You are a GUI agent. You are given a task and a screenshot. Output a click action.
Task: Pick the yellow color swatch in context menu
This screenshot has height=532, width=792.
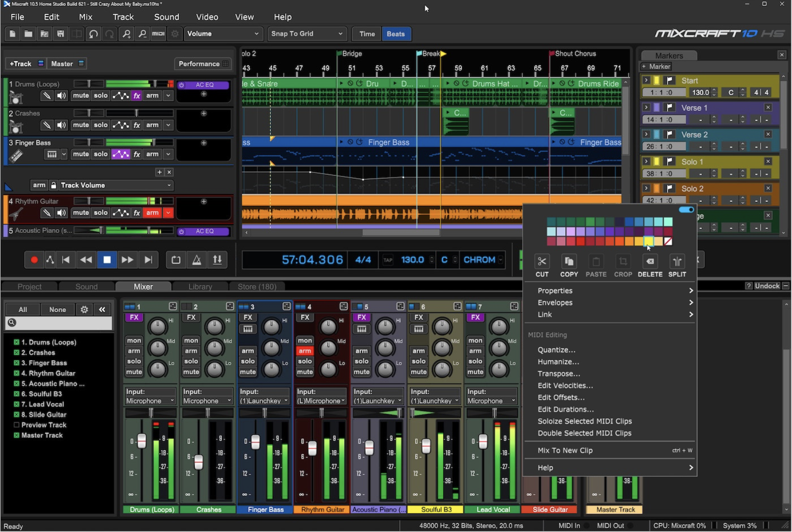tap(648, 241)
